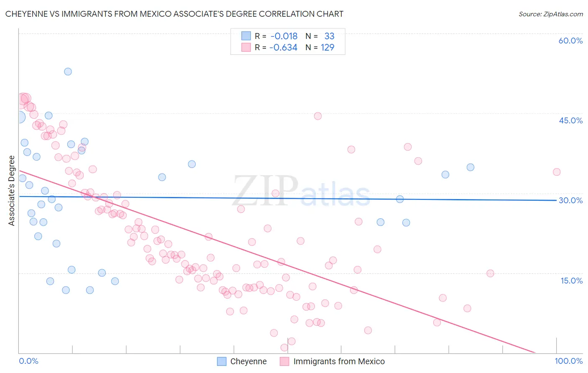Viewport: 588px width, 373px height.
Task: Click the Associate's Degree axis title
Action: [12, 191]
